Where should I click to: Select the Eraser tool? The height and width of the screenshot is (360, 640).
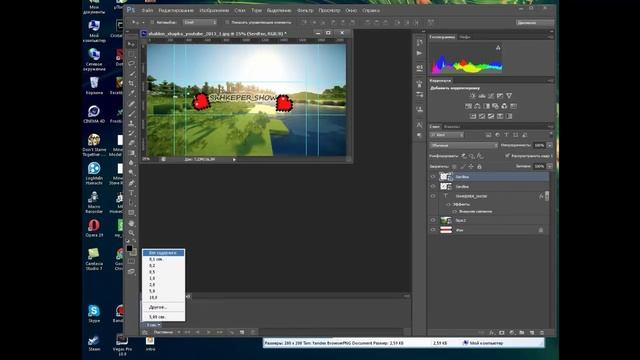click(131, 143)
